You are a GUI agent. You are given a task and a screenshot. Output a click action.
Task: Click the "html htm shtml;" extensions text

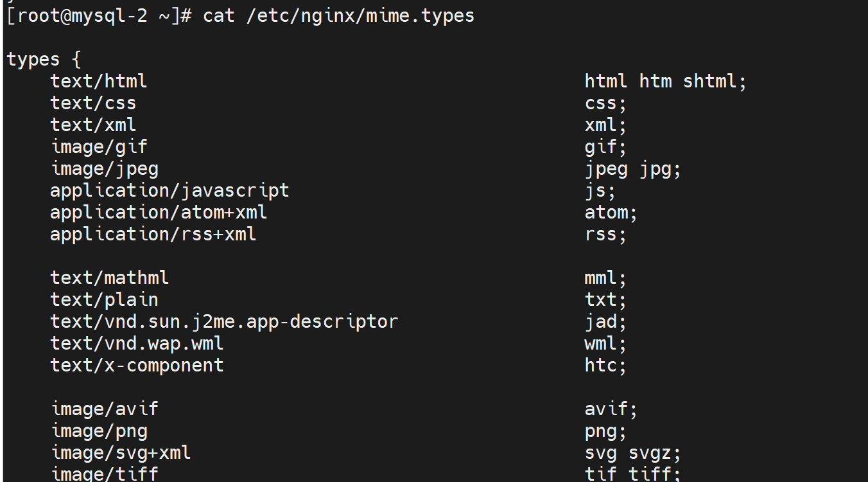665,82
